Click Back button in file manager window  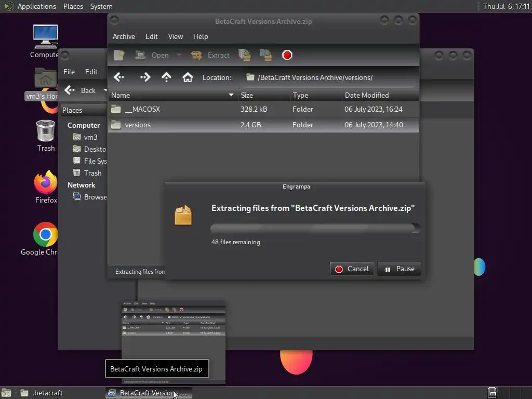[81, 90]
